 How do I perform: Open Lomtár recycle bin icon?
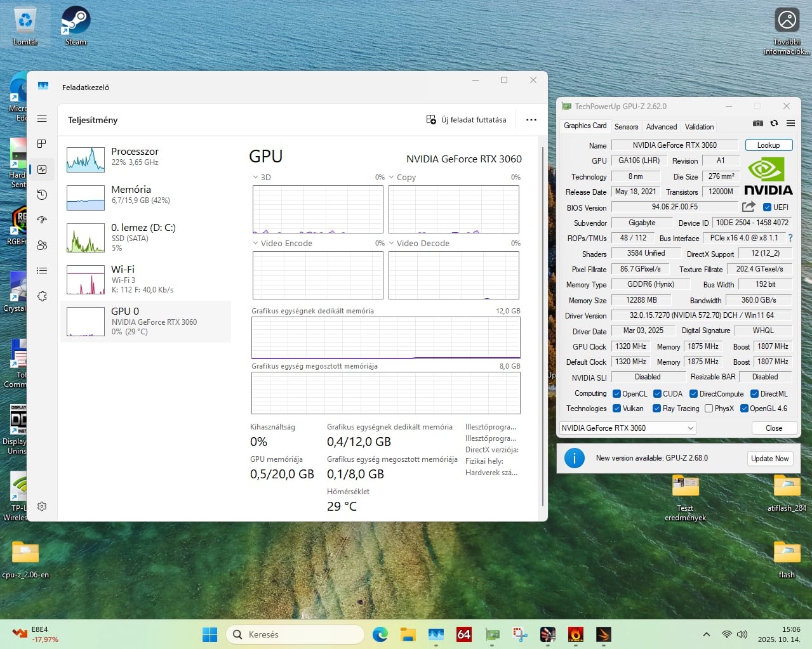tap(25, 25)
